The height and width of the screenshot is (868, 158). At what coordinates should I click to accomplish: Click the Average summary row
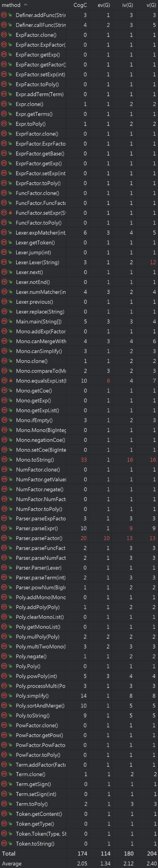pyautogui.click(x=79, y=863)
